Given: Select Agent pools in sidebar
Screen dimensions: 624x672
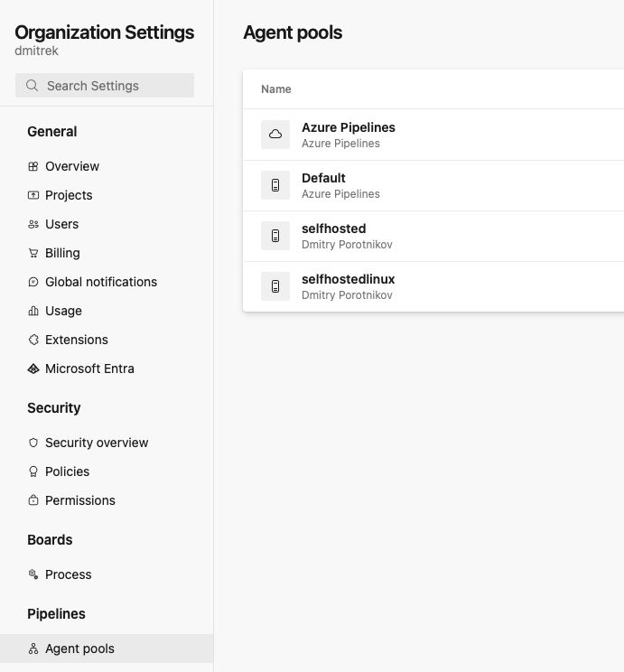Looking at the screenshot, I should click(x=79, y=649).
